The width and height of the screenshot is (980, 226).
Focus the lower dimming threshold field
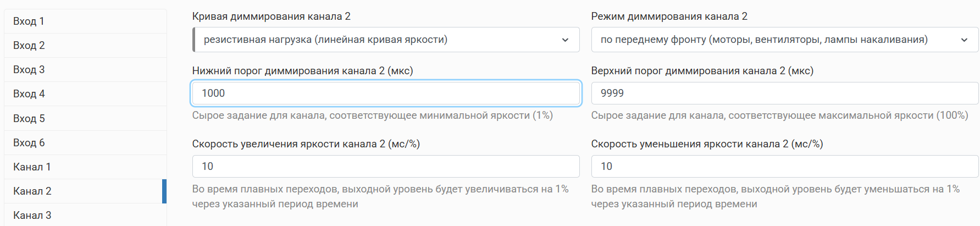coord(386,93)
